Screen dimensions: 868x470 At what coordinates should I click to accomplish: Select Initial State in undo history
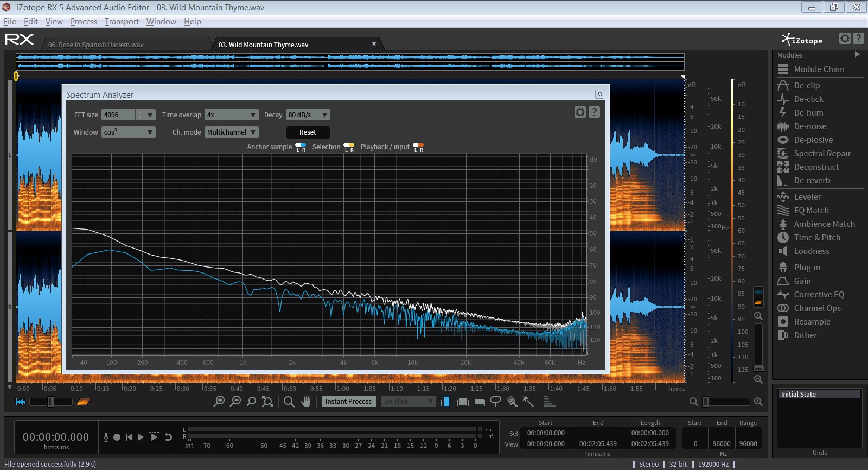[x=820, y=395]
